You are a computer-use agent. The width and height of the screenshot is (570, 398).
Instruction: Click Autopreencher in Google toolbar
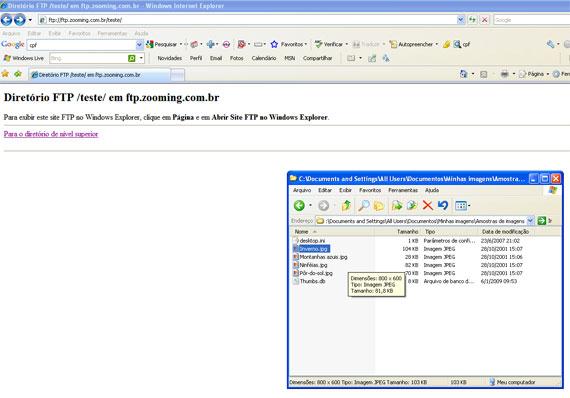[411, 44]
